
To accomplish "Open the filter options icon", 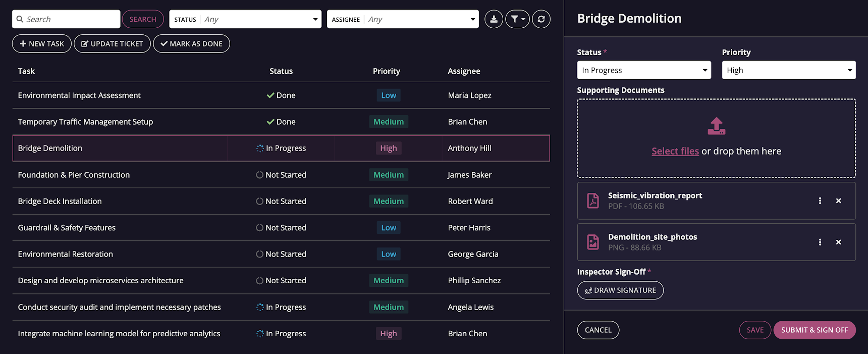I will pyautogui.click(x=517, y=19).
